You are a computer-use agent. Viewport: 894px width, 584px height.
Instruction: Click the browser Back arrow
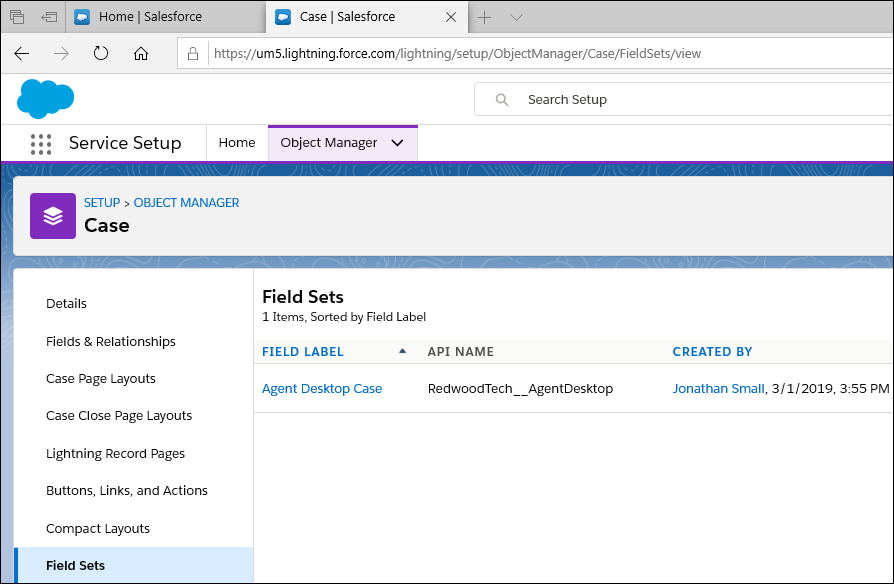22,54
